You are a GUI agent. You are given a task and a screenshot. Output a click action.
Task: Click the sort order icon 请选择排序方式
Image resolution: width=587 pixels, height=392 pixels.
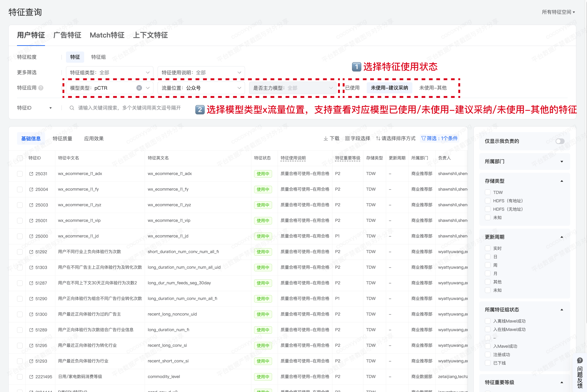(378, 138)
